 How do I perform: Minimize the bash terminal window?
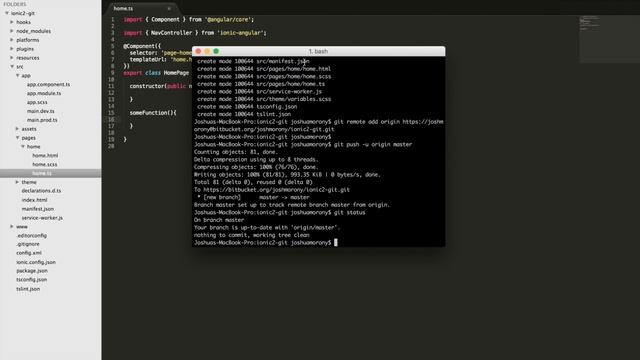(x=207, y=51)
